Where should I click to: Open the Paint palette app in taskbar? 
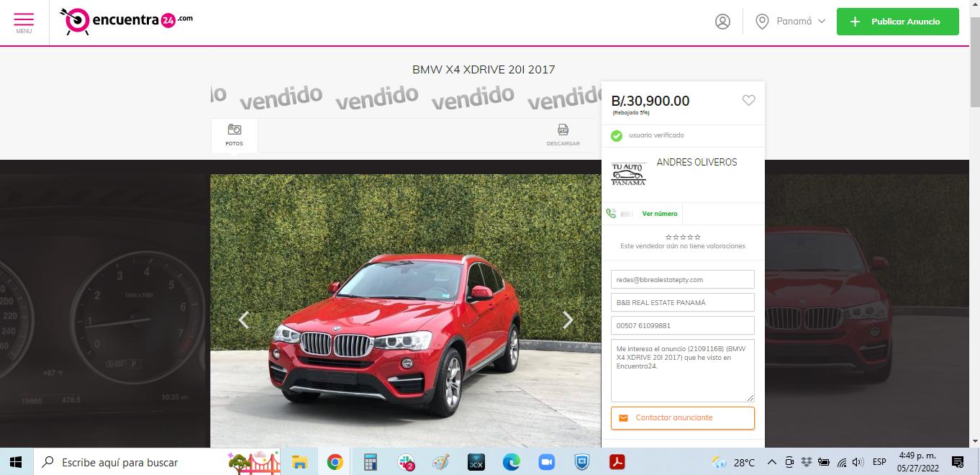[x=440, y=462]
